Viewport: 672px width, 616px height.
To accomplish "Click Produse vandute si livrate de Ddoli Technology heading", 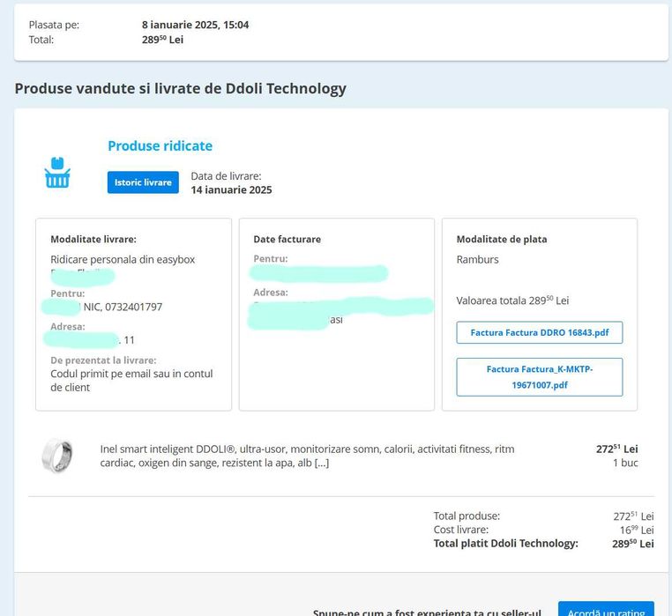I will (181, 89).
